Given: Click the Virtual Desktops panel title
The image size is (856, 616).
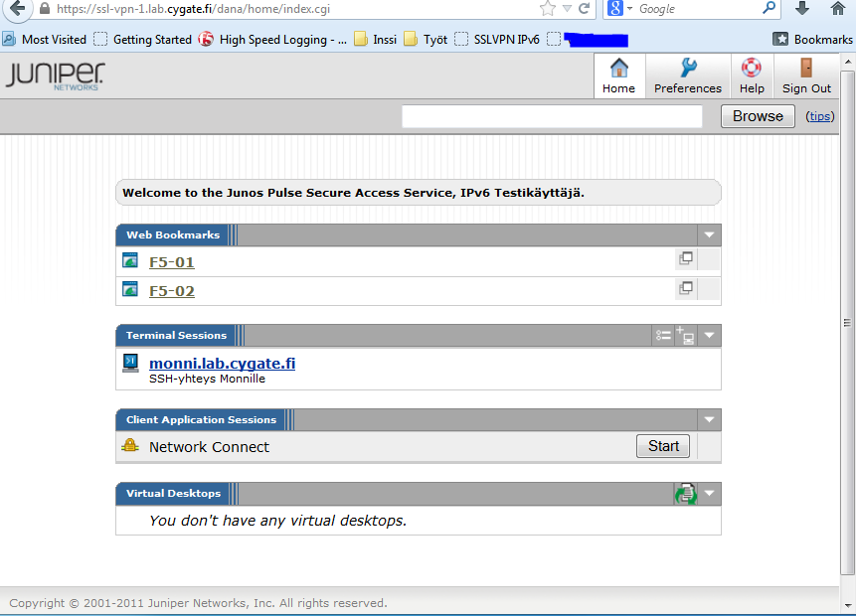Looking at the screenshot, I should pyautogui.click(x=174, y=493).
